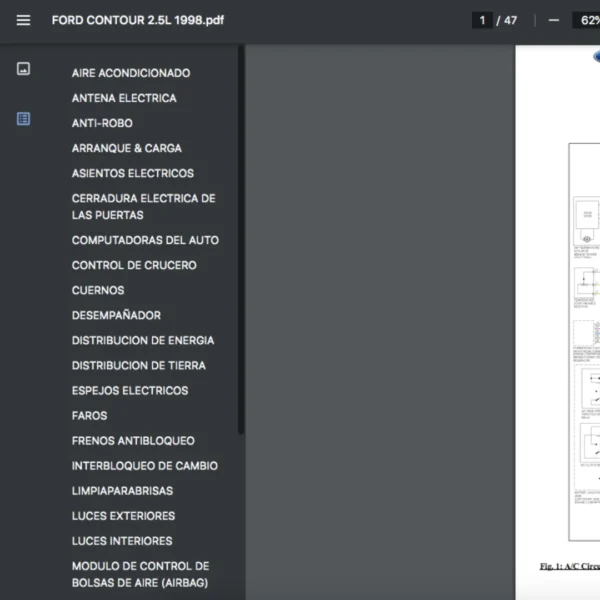This screenshot has height=600, width=600.
Task: Jump to ANTENA ELECTRICA section
Action: point(124,98)
